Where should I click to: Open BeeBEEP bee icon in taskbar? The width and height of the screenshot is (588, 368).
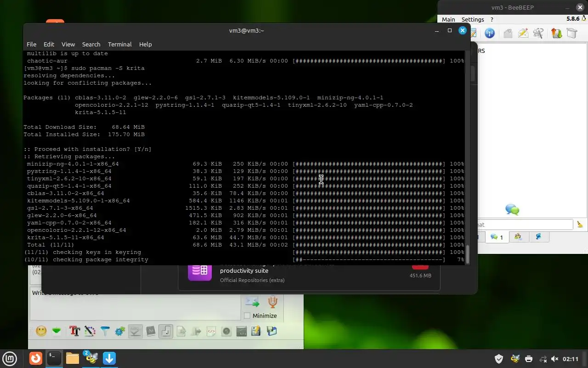tap(91, 358)
